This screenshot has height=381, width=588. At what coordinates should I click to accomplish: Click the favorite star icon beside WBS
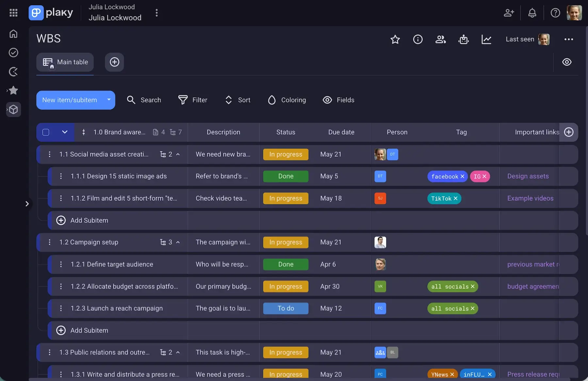click(x=395, y=40)
